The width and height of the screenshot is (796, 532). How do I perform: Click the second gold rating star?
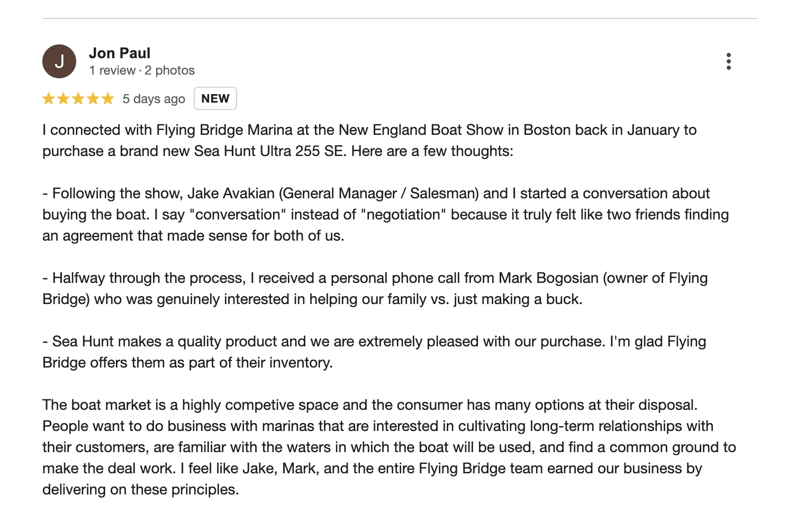(x=64, y=99)
